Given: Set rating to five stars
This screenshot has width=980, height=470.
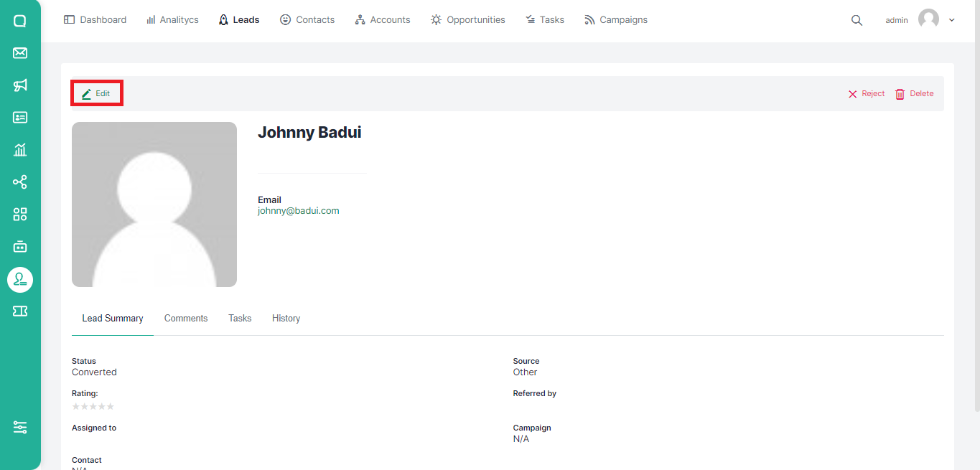Looking at the screenshot, I should tap(111, 407).
